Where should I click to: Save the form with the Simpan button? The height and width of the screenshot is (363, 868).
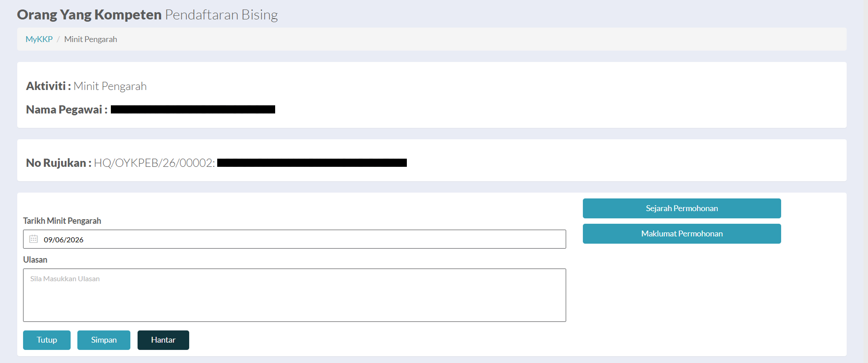[x=104, y=340]
